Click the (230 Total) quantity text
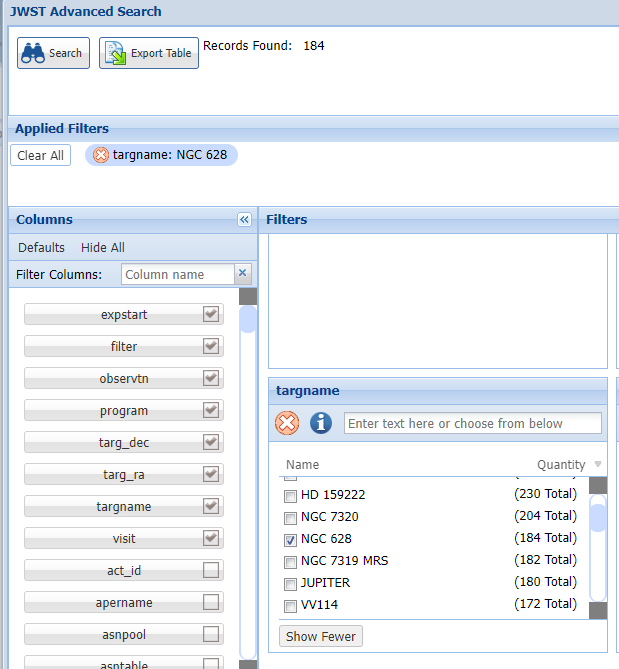The height and width of the screenshot is (669, 619). [x=545, y=494]
